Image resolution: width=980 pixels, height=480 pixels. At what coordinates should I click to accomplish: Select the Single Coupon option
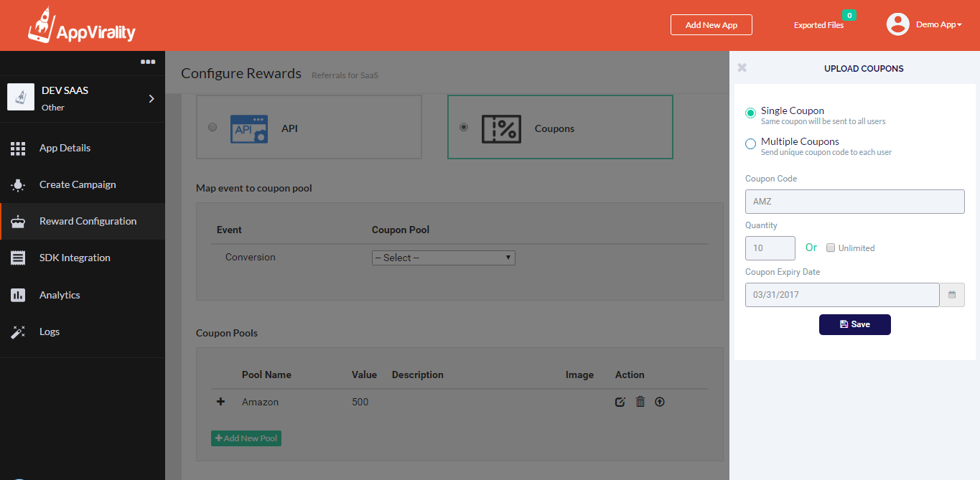pos(751,113)
